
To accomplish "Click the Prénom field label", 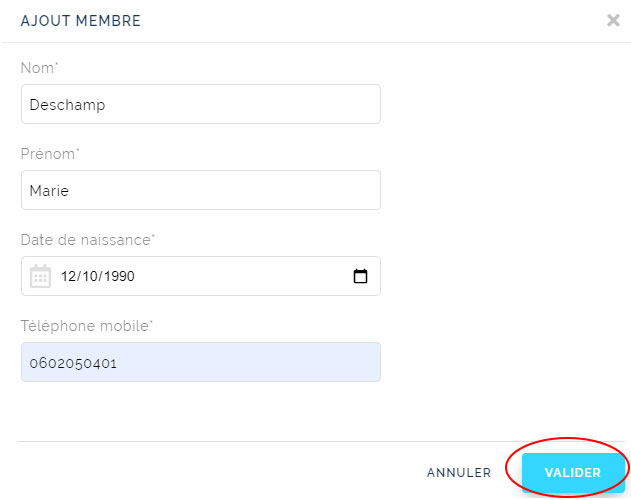I will click(x=50, y=154).
